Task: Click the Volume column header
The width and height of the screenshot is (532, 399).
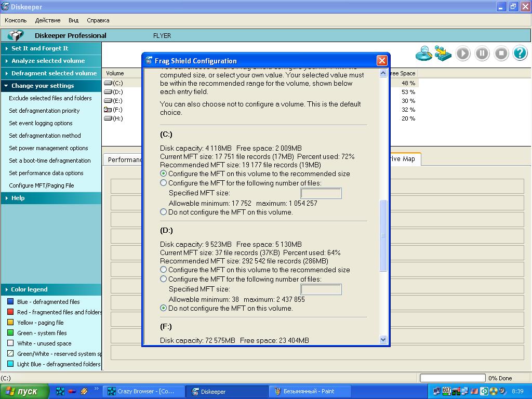Action: click(122, 73)
